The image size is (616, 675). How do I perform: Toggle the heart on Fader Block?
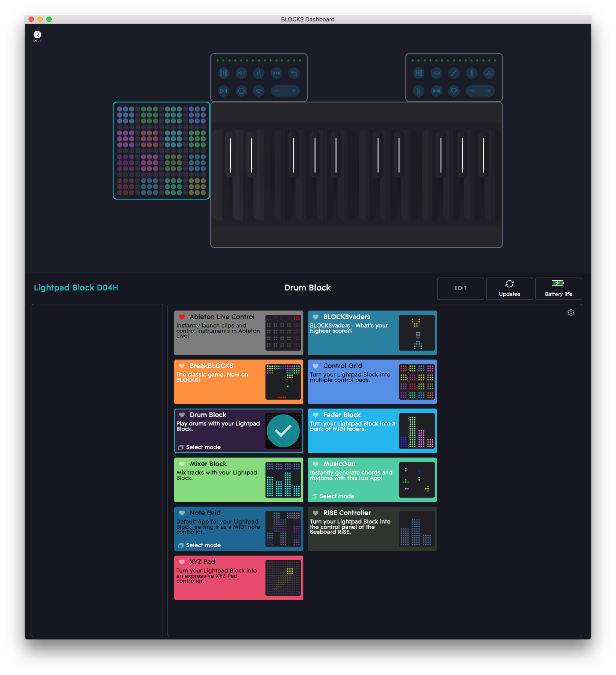coord(315,415)
